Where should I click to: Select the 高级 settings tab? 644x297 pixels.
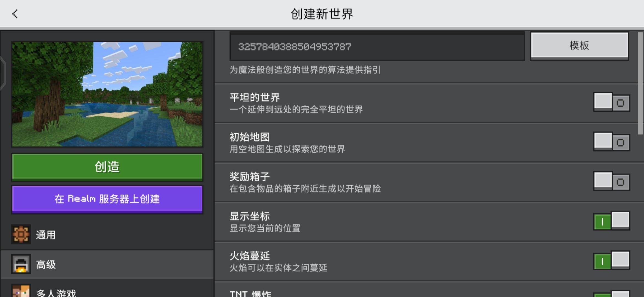(x=107, y=264)
